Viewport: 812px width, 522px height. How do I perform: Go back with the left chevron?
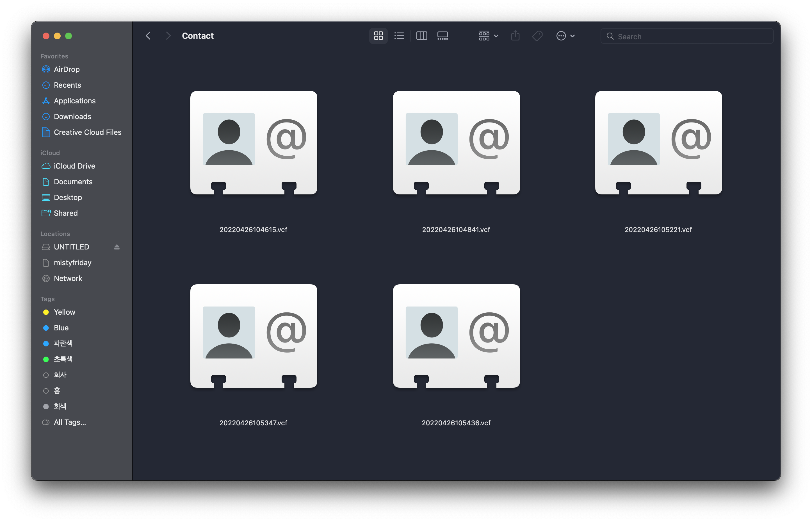click(x=148, y=36)
